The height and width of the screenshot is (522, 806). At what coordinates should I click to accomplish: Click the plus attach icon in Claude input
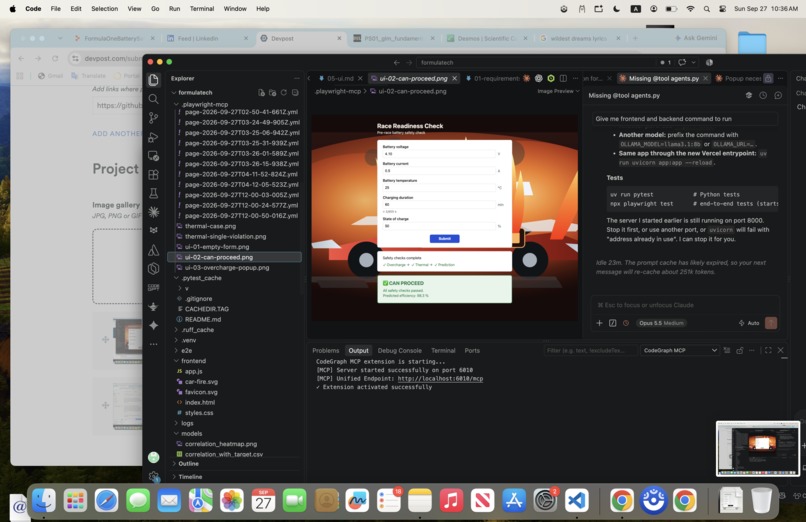click(x=599, y=323)
